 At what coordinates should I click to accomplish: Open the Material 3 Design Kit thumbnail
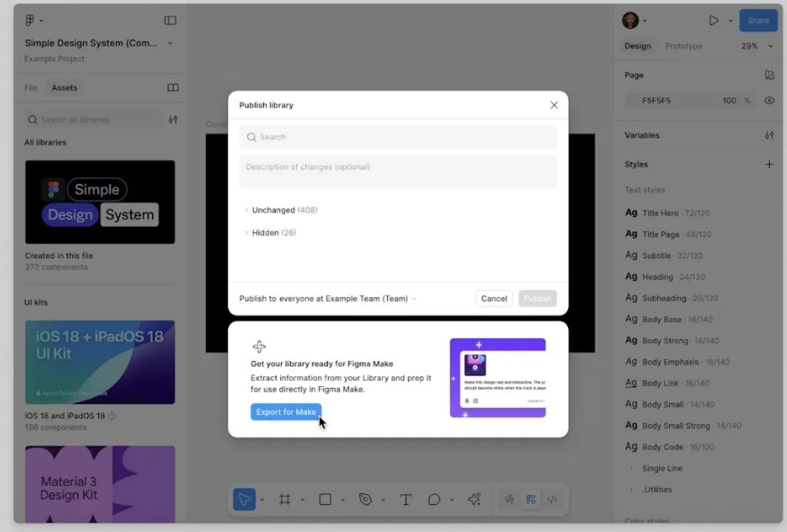100,484
